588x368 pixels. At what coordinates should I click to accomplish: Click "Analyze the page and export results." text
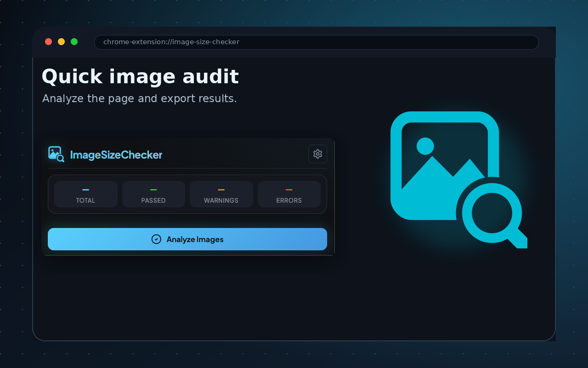tap(140, 98)
